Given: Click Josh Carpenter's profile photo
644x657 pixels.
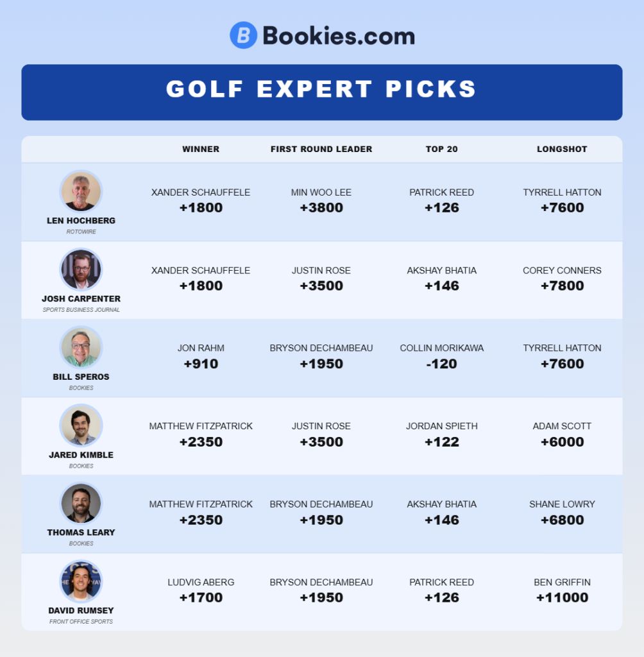Looking at the screenshot, I should coord(81,269).
